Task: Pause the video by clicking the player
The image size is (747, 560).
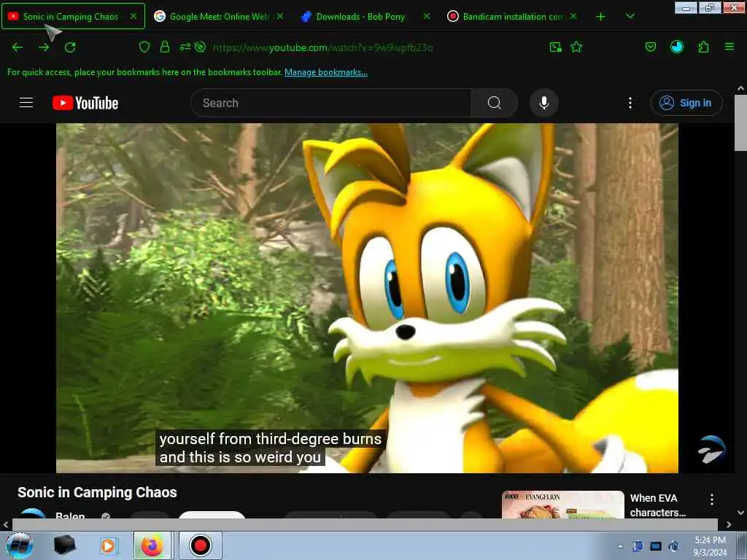Action: click(367, 298)
